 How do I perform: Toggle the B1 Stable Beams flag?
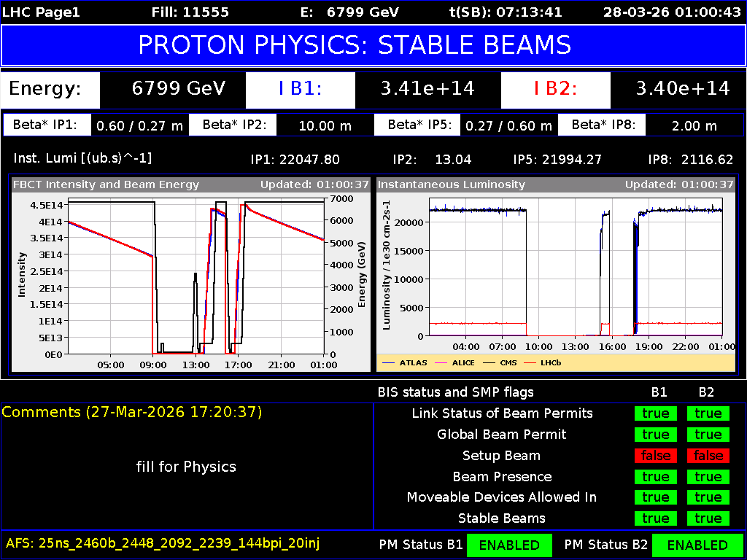point(655,518)
